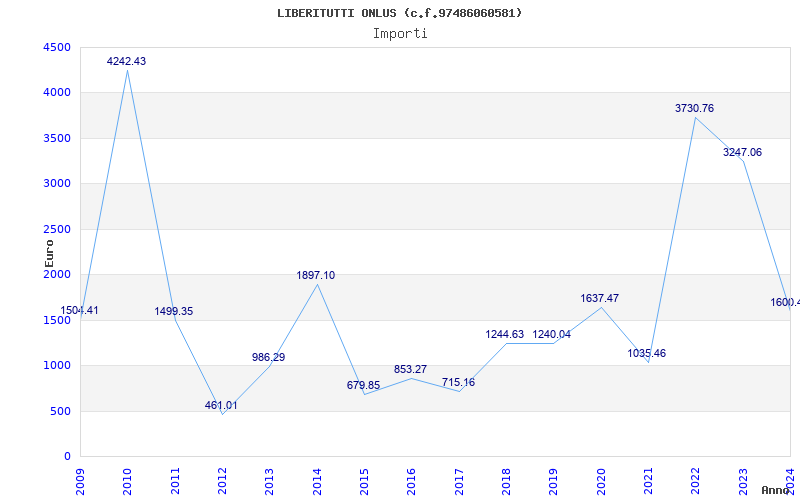The image size is (800, 500).
Task: Select the 2019 year label
Action: [554, 482]
